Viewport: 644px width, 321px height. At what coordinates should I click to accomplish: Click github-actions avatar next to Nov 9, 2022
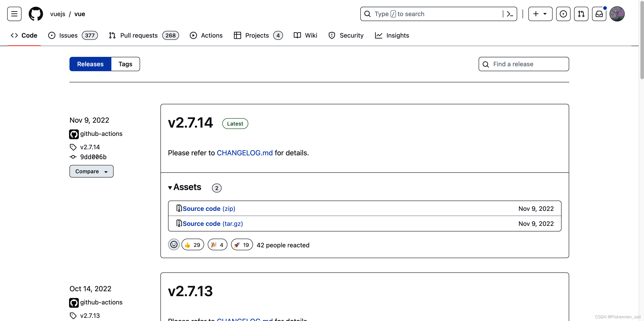(74, 134)
